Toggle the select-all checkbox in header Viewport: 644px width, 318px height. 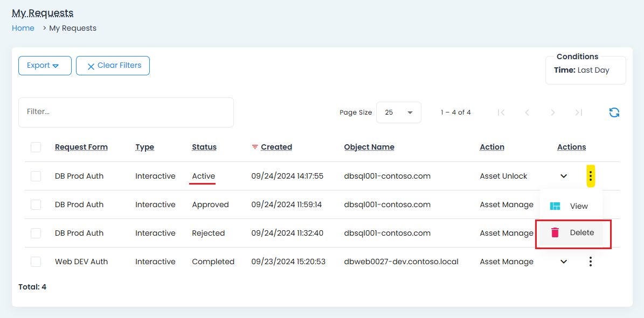[x=36, y=147]
